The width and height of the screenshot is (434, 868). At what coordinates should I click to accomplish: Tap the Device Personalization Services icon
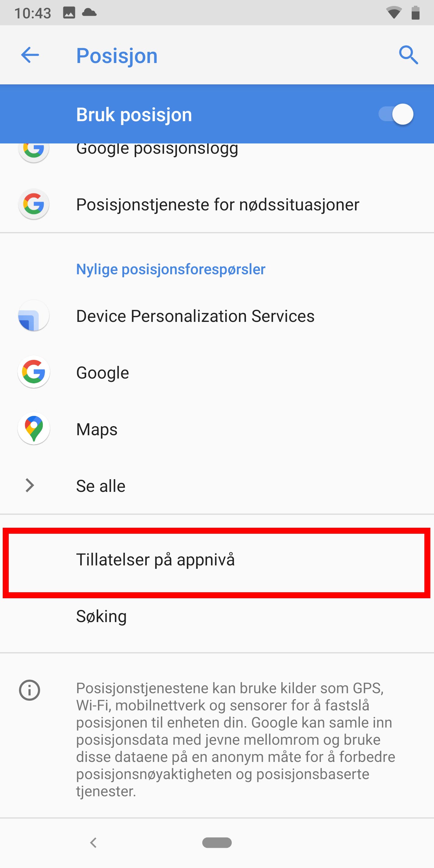pyautogui.click(x=33, y=315)
